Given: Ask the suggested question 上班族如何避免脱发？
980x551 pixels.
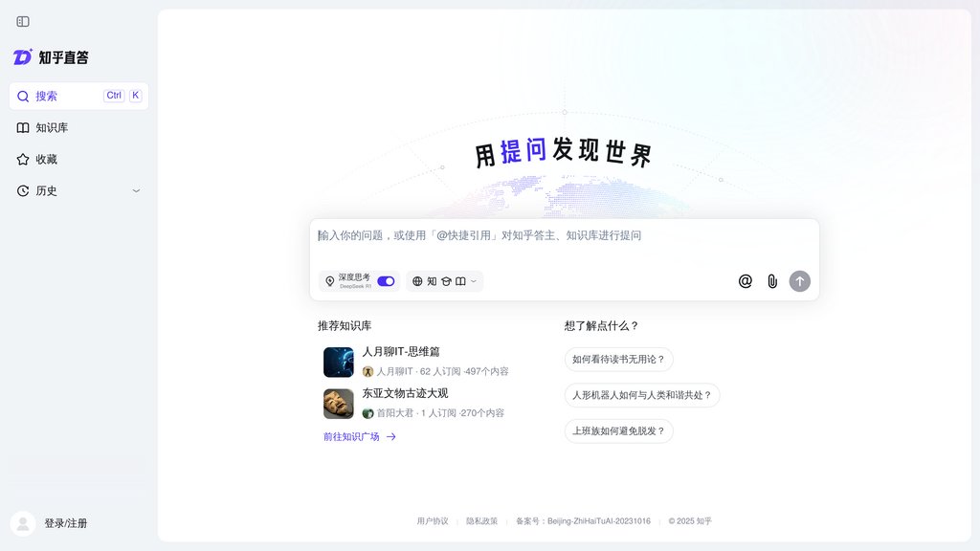Looking at the screenshot, I should pos(618,431).
